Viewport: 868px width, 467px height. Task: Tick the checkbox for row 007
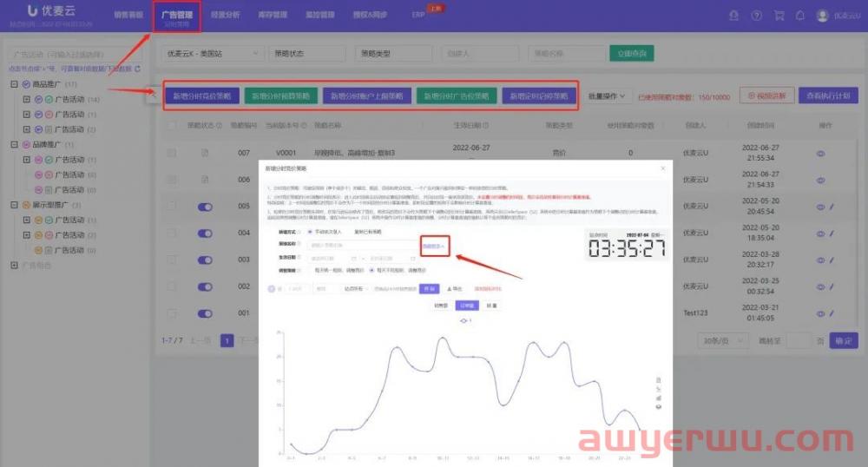[x=172, y=153]
